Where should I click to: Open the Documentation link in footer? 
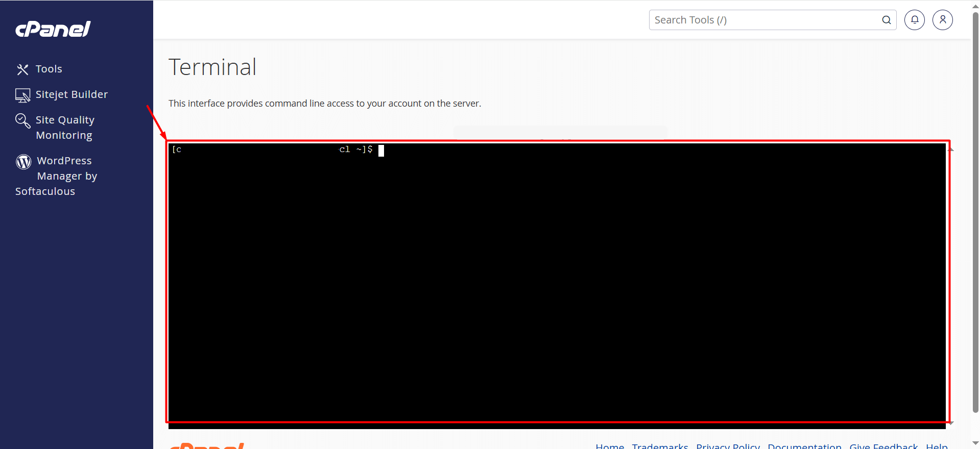click(804, 446)
